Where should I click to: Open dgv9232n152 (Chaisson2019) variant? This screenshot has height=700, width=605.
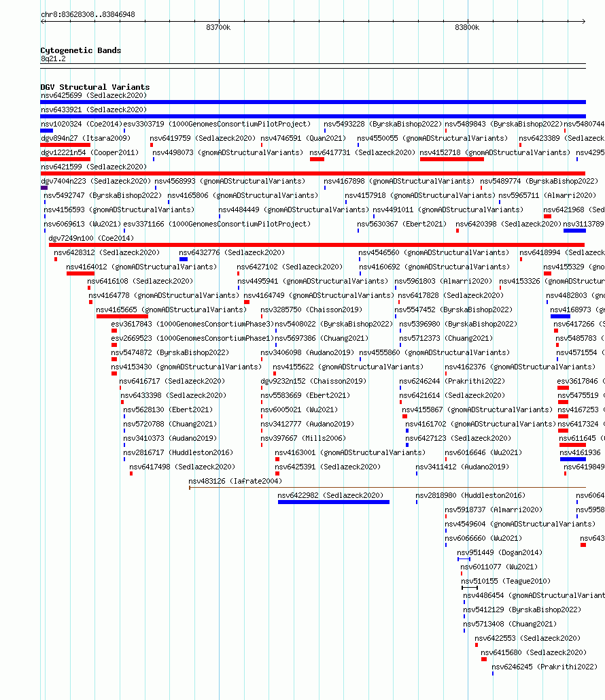313,381
